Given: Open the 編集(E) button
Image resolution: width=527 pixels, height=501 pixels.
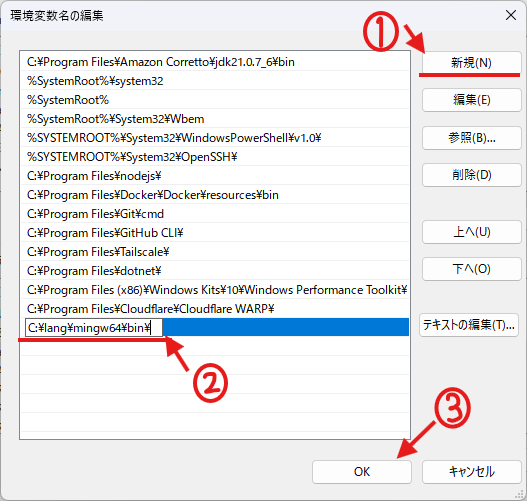Looking at the screenshot, I should click(x=472, y=100).
